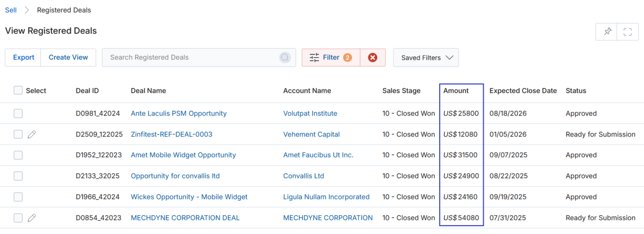The width and height of the screenshot is (644, 234).
Task: Check the box for deal D1966_42024
Action: pyautogui.click(x=18, y=197)
